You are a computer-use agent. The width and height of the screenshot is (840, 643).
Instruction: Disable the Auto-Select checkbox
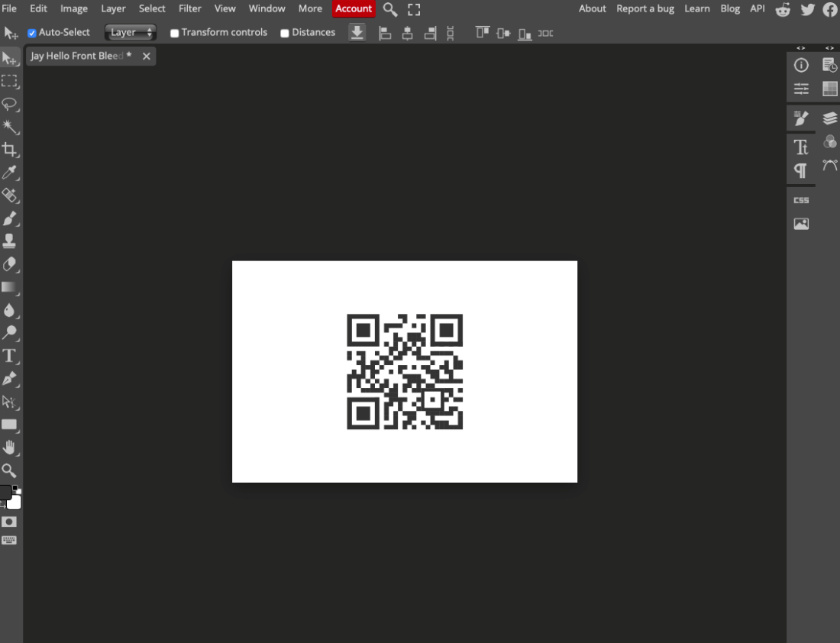pos(31,32)
